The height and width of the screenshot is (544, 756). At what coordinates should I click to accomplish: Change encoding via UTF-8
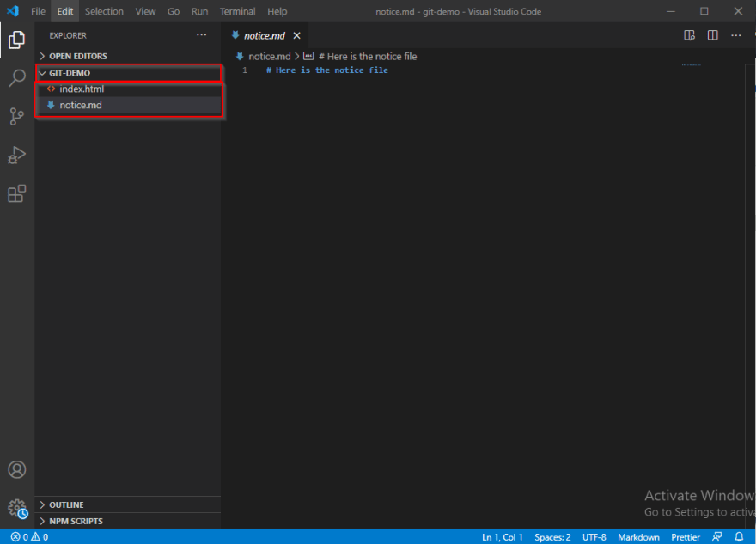point(594,537)
